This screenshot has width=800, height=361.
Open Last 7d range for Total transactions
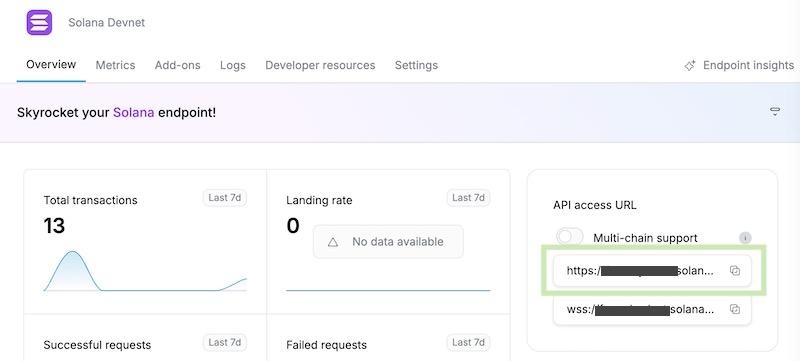(225, 197)
